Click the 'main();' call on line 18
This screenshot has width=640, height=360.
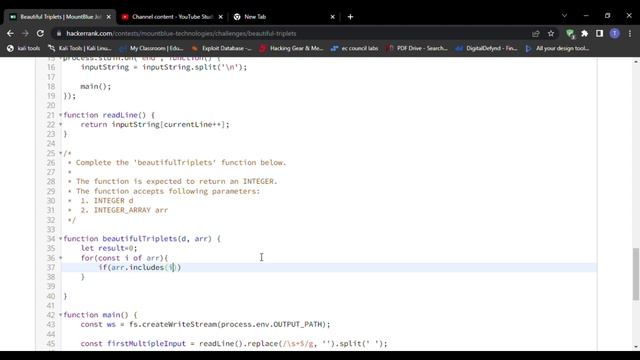[x=96, y=87]
